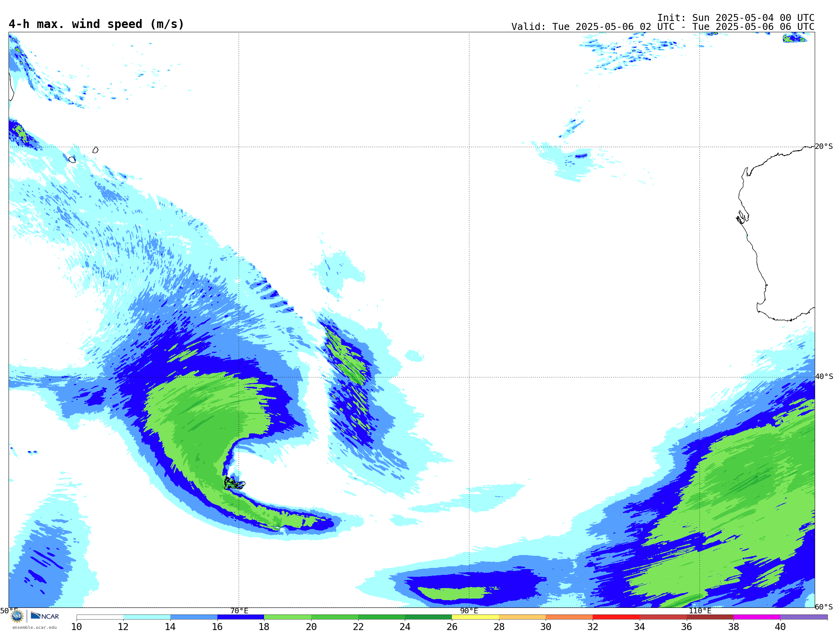Click the green swatch between 20 and 22

click(x=334, y=617)
